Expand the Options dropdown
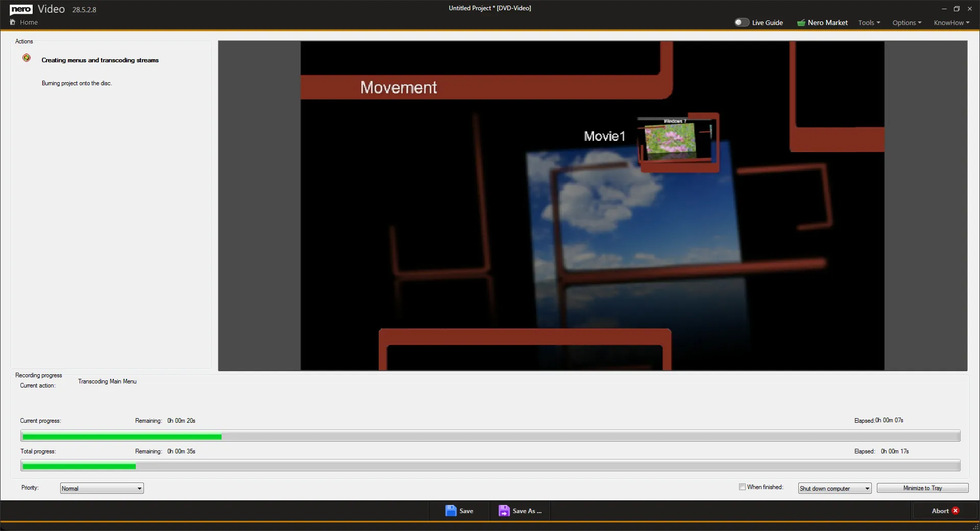 (906, 22)
